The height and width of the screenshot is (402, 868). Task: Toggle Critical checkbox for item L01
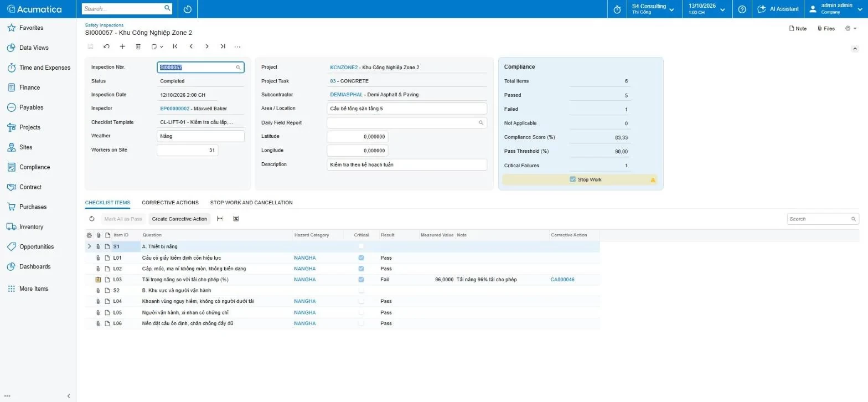[361, 258]
